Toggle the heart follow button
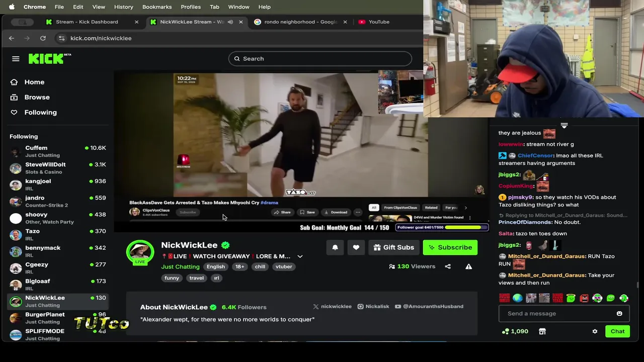The height and width of the screenshot is (362, 644). (x=356, y=247)
